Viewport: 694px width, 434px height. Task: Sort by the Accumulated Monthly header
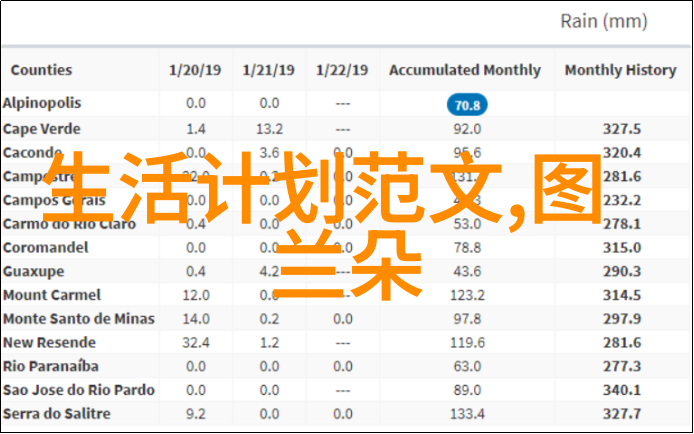[x=465, y=71]
